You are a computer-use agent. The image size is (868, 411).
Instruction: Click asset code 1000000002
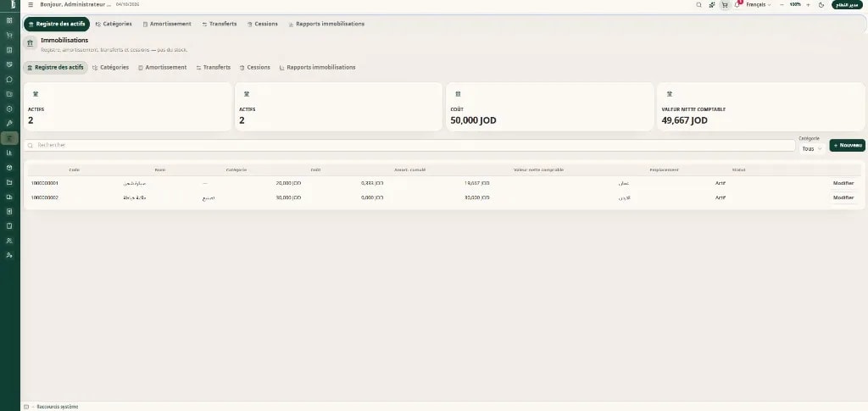pyautogui.click(x=45, y=197)
